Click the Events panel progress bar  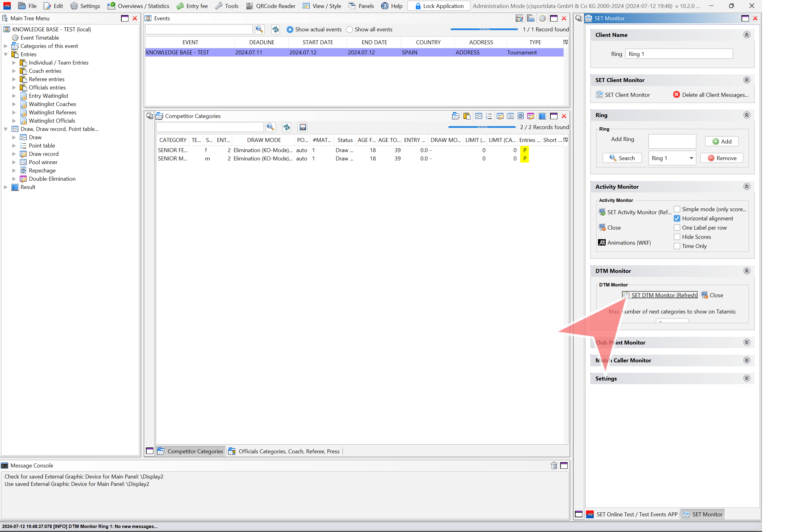(x=484, y=30)
